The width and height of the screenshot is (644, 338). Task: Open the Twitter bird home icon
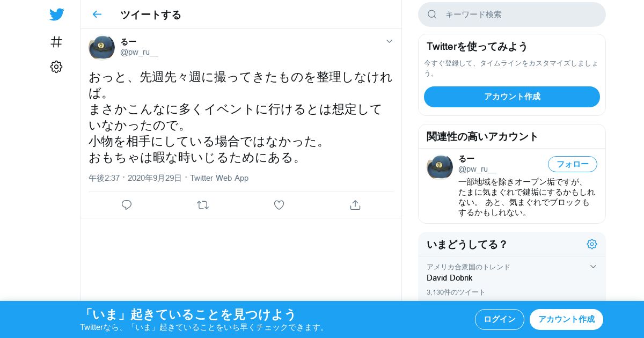pyautogui.click(x=56, y=14)
